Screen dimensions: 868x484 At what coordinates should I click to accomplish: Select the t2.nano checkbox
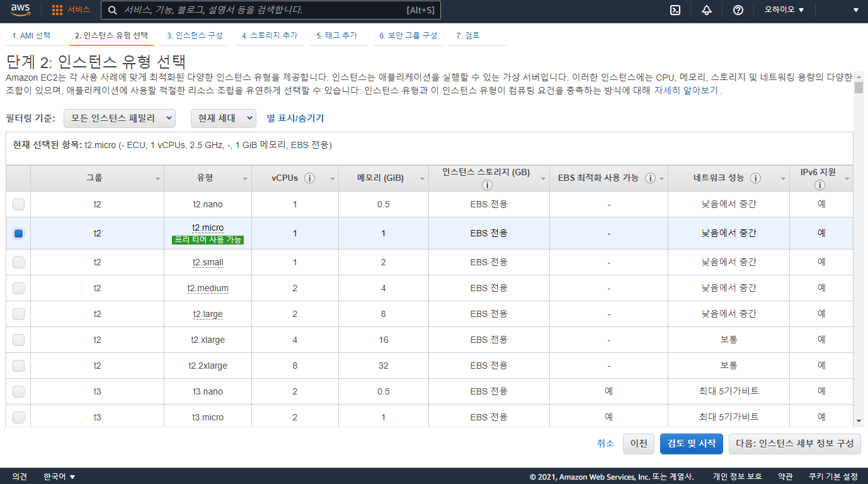(x=18, y=204)
